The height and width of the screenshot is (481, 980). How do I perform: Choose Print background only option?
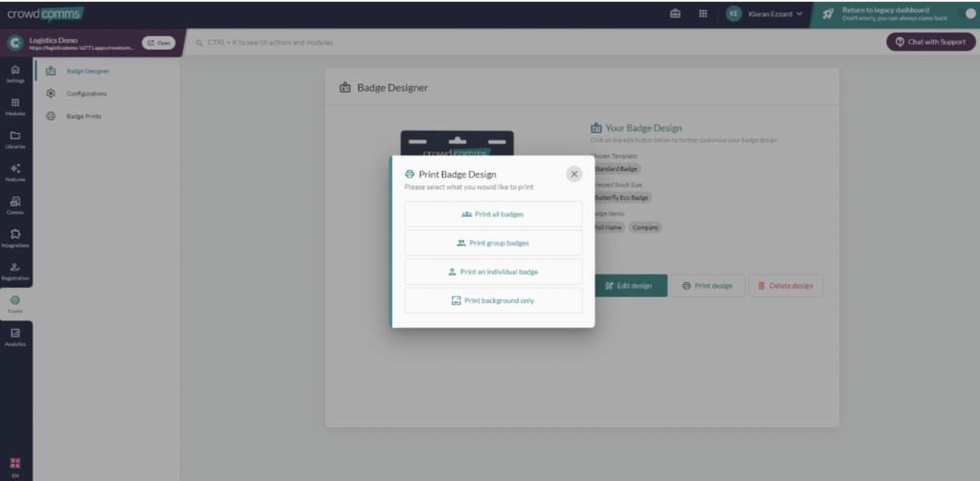(493, 300)
